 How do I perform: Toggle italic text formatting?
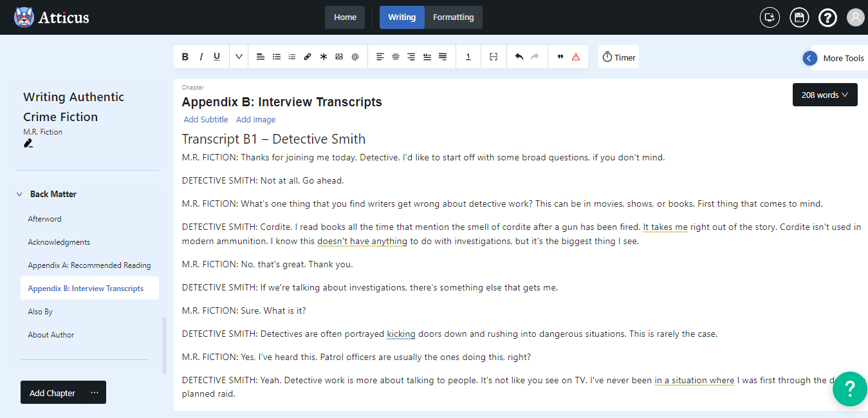[201, 57]
